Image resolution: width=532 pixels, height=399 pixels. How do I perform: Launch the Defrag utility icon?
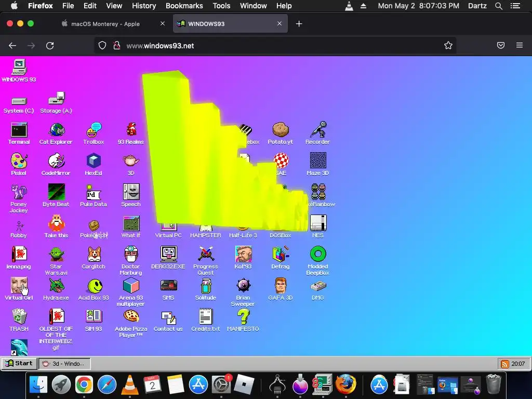(281, 254)
